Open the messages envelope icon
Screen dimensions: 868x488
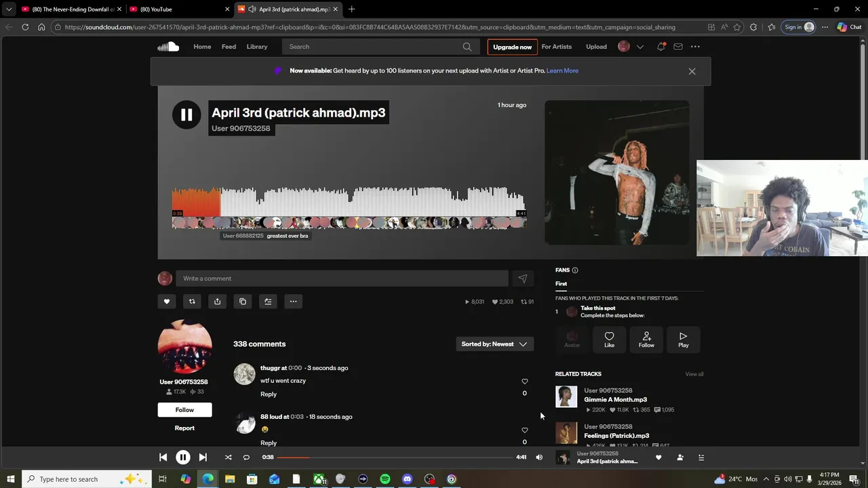pyautogui.click(x=678, y=47)
